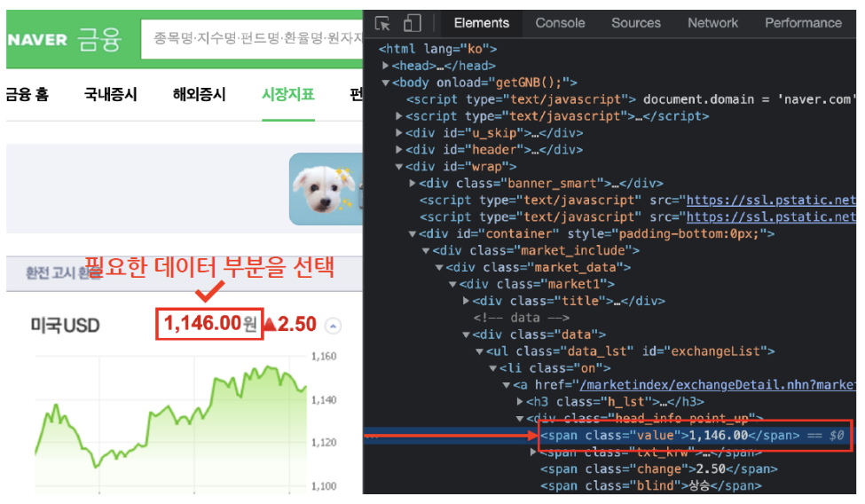Open the Performance tab
Screen dimensions: 865x504
click(x=803, y=23)
